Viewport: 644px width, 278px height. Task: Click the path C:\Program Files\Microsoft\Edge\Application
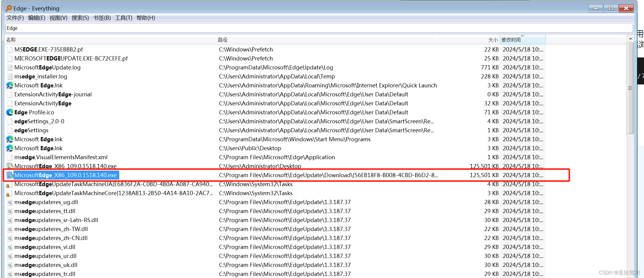[x=277, y=157]
